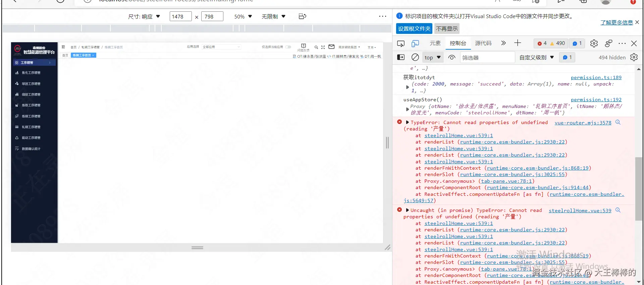Open permission.ts:189 source link
This screenshot has width=644, height=285.
[596, 77]
